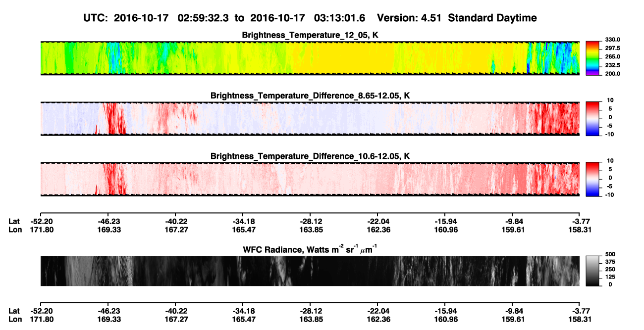Click the 10.6-12.05 temperature difference image panel
The image size is (644, 330).
click(x=310, y=179)
